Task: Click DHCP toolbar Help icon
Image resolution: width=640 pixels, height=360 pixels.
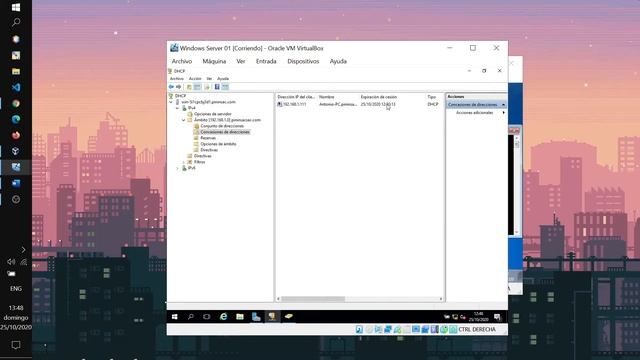Action: (217, 87)
